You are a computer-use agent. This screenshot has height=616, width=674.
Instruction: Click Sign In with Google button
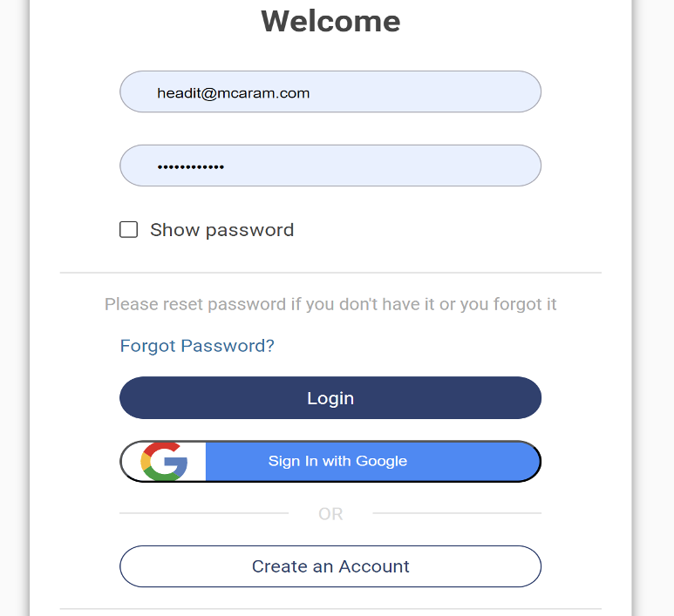click(337, 461)
